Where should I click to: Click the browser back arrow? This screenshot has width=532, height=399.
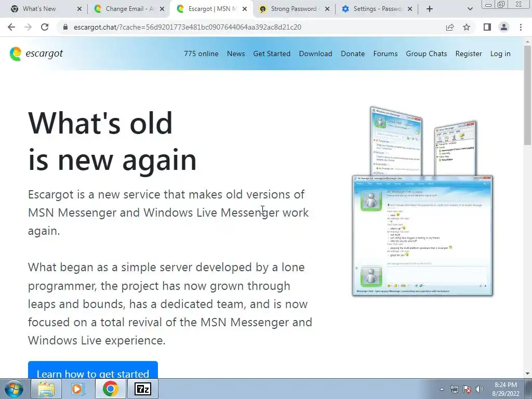(x=11, y=27)
